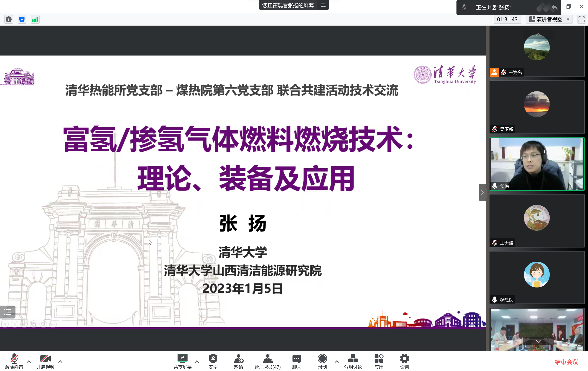Select 王海名's video tile
The image size is (588, 371).
click(x=537, y=51)
